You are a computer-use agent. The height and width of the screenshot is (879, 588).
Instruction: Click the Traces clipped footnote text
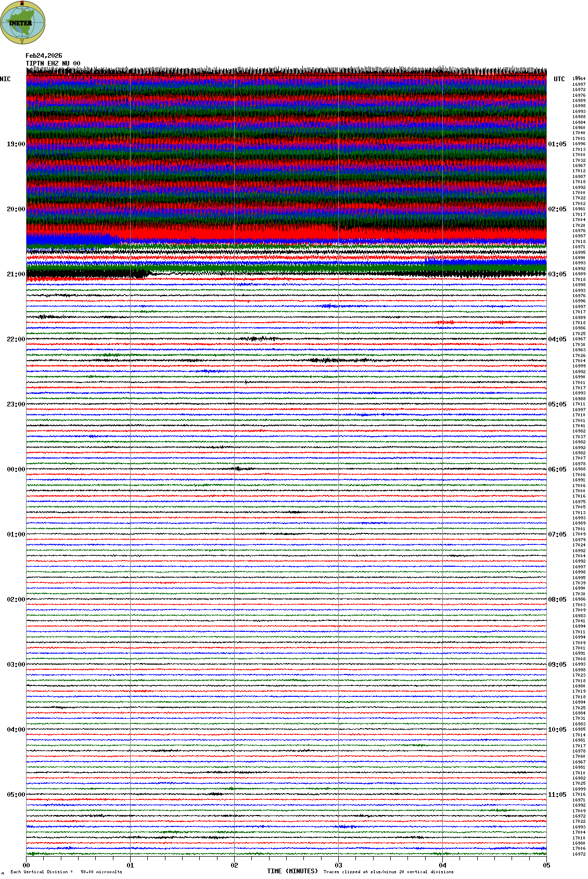tap(388, 872)
